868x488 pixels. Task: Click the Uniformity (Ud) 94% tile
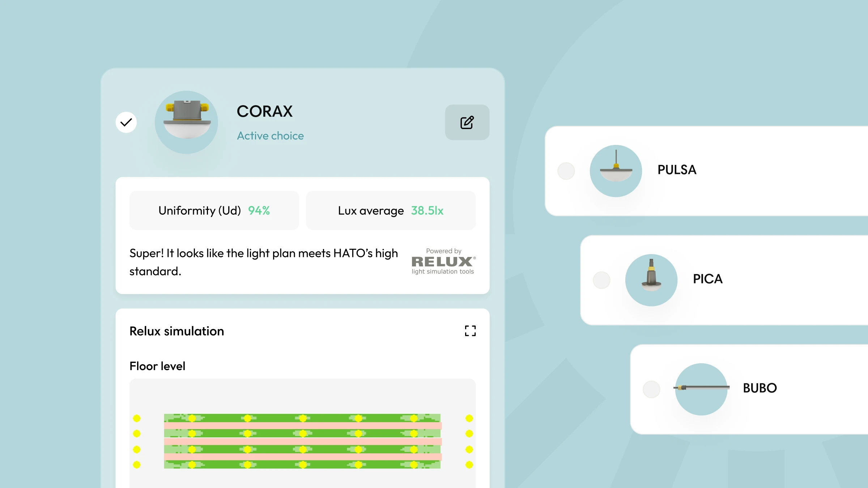pos(214,210)
